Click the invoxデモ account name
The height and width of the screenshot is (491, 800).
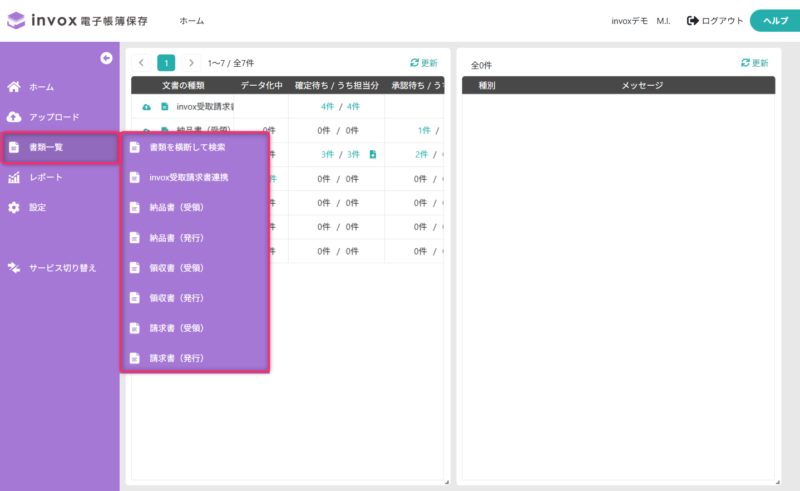coord(630,21)
